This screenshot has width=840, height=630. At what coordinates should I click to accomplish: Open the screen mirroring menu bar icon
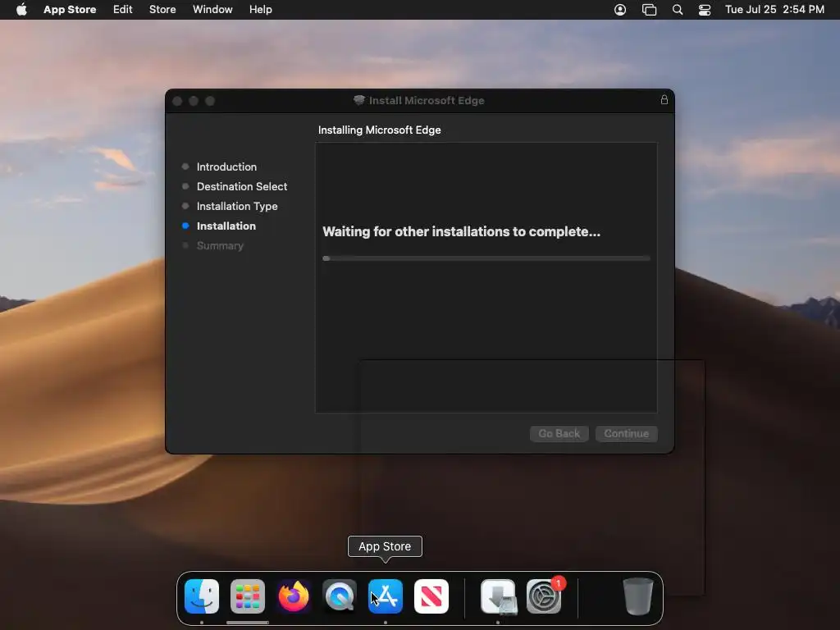(649, 10)
